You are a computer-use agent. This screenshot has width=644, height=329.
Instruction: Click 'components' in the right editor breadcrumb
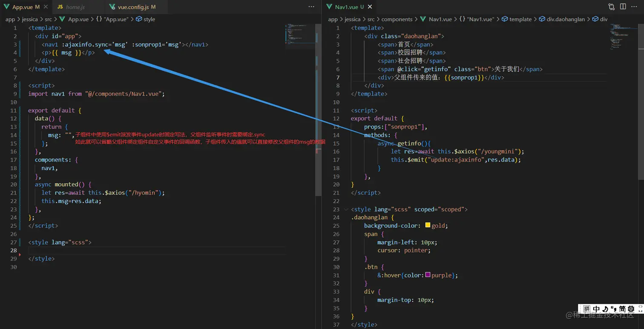[397, 19]
